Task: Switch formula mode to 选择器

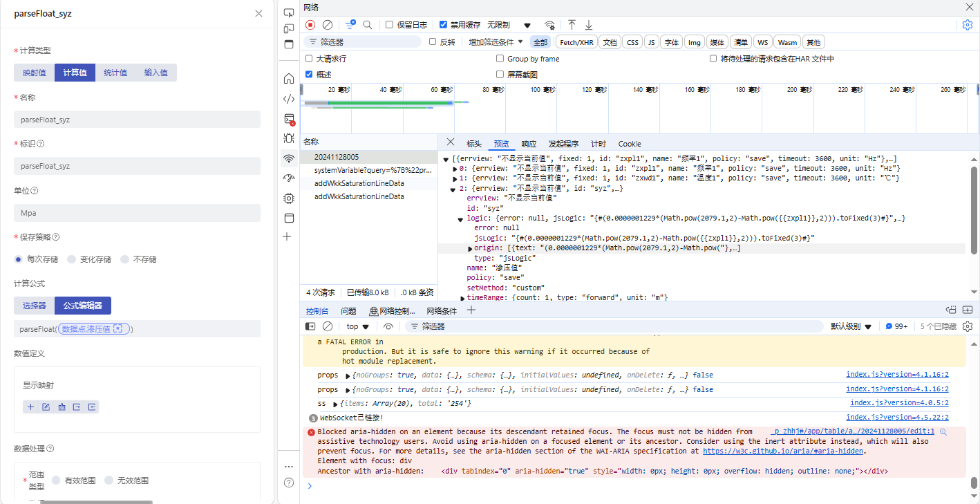Action: coord(34,306)
